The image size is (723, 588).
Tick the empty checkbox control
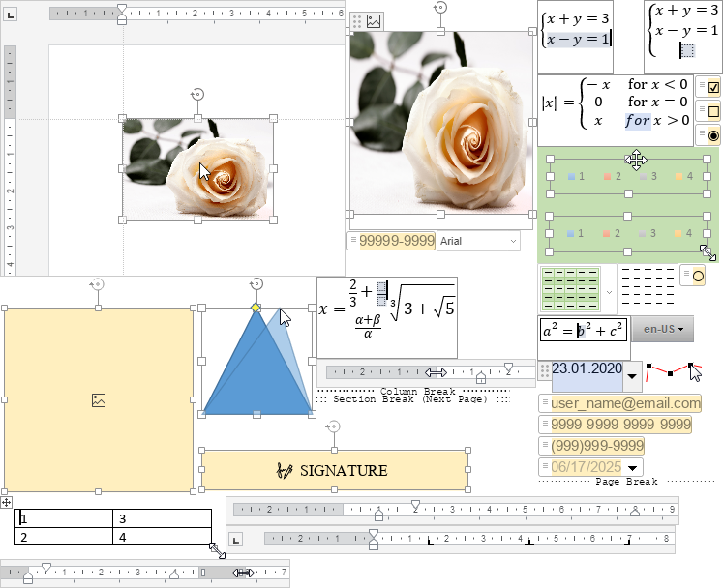pyautogui.click(x=714, y=111)
